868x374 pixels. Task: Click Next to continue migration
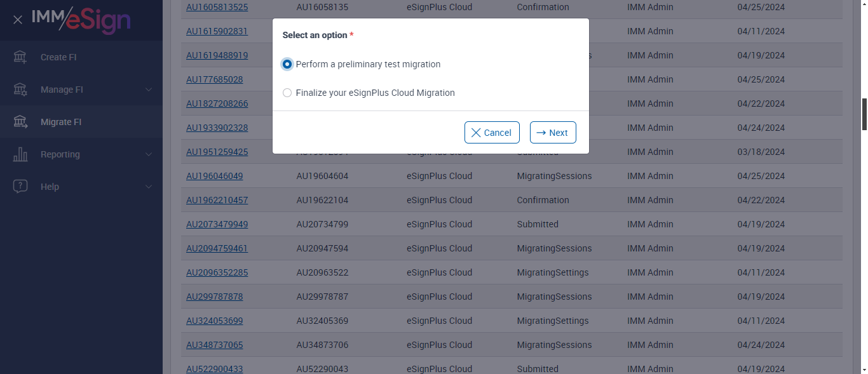553,133
